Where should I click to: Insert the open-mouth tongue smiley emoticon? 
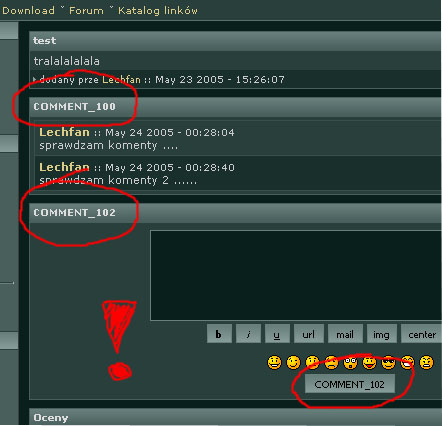pos(369,363)
